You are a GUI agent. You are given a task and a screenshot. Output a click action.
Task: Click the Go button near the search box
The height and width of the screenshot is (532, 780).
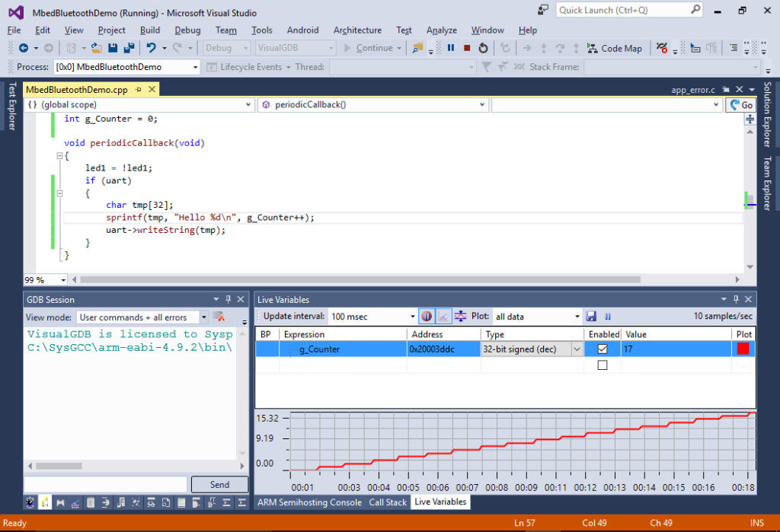(x=740, y=104)
